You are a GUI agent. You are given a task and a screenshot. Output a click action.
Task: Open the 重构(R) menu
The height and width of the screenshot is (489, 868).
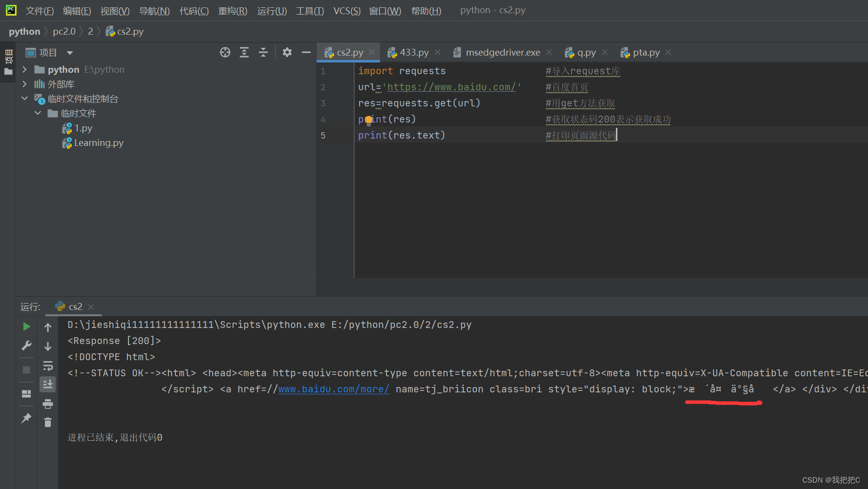point(233,11)
